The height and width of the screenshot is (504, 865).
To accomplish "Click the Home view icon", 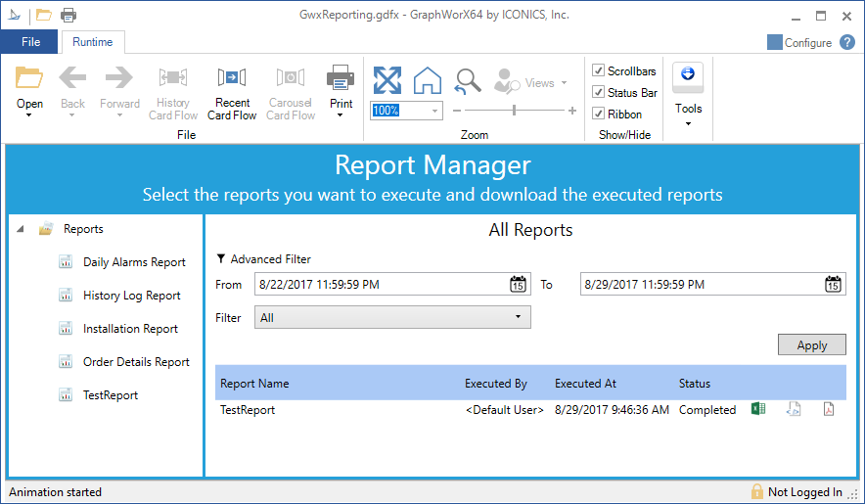I will point(428,80).
